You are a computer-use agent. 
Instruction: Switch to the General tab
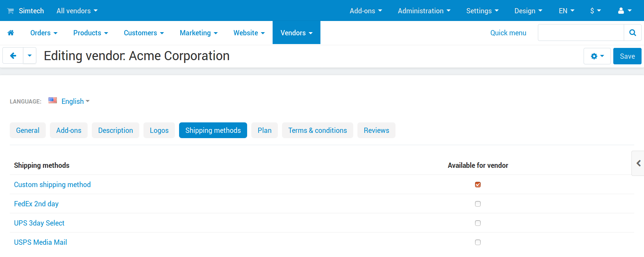pos(28,130)
